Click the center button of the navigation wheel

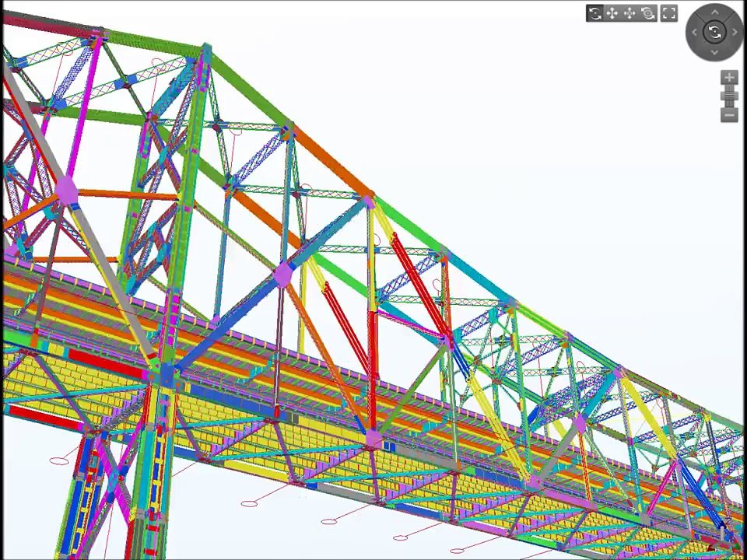point(714,33)
